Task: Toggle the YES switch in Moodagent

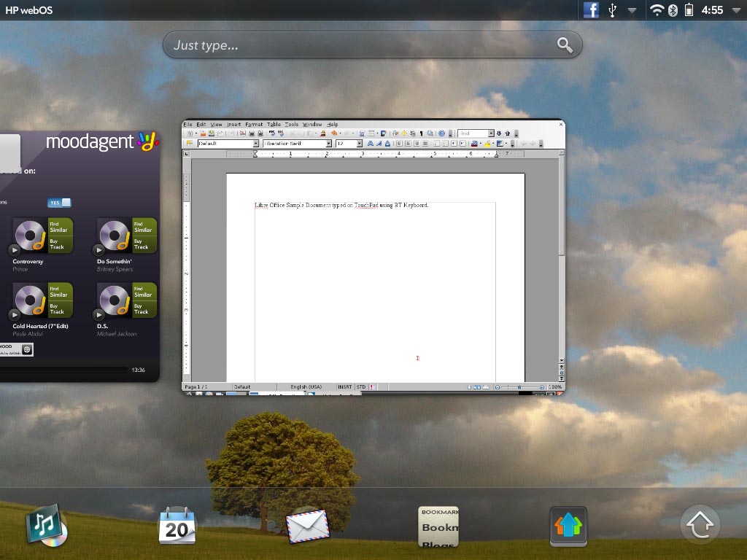Action: click(x=60, y=203)
